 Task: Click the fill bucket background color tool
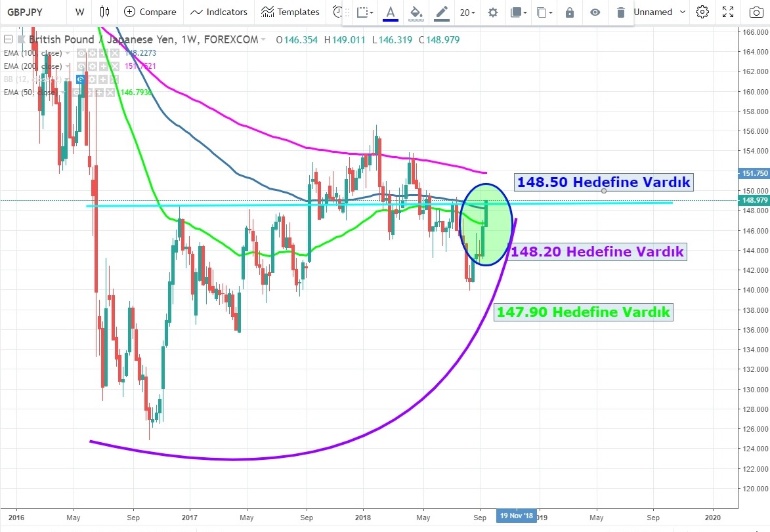[x=415, y=12]
